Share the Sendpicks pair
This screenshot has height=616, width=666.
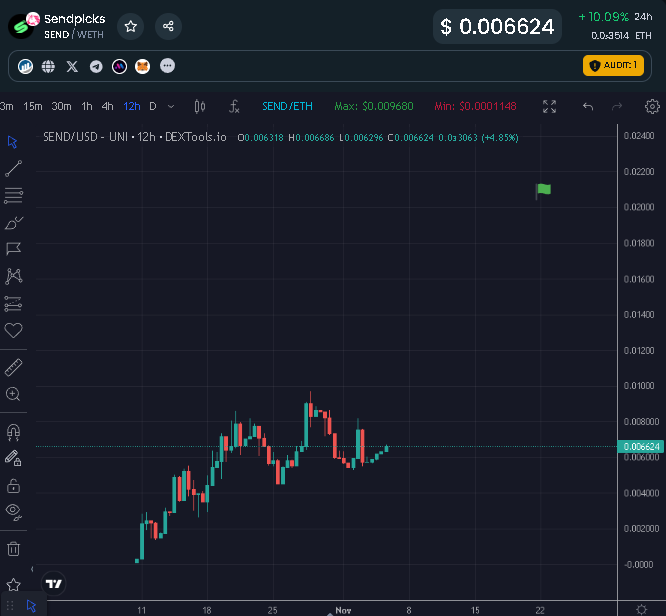tap(168, 26)
